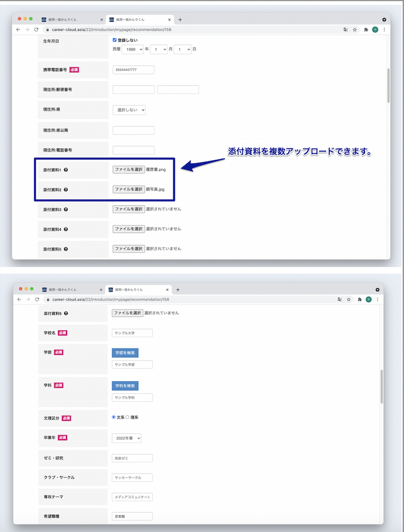Expand the 現住所:県 dropdown showing 選択しない
Viewport: 404px width, 532px height.
[129, 109]
